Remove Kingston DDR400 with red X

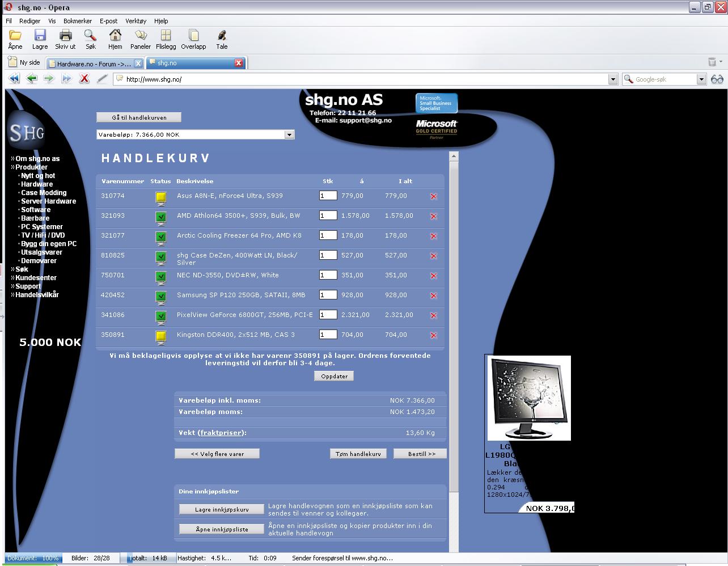click(x=434, y=336)
